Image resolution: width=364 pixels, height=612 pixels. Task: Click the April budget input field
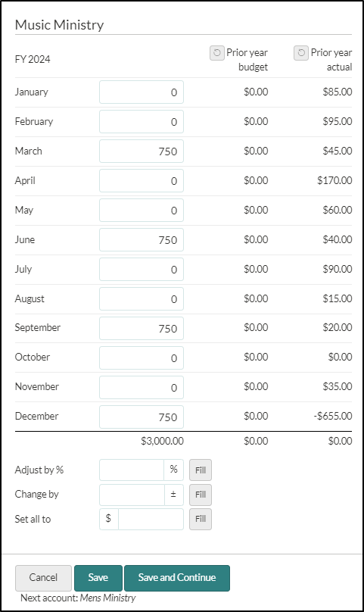[142, 181]
